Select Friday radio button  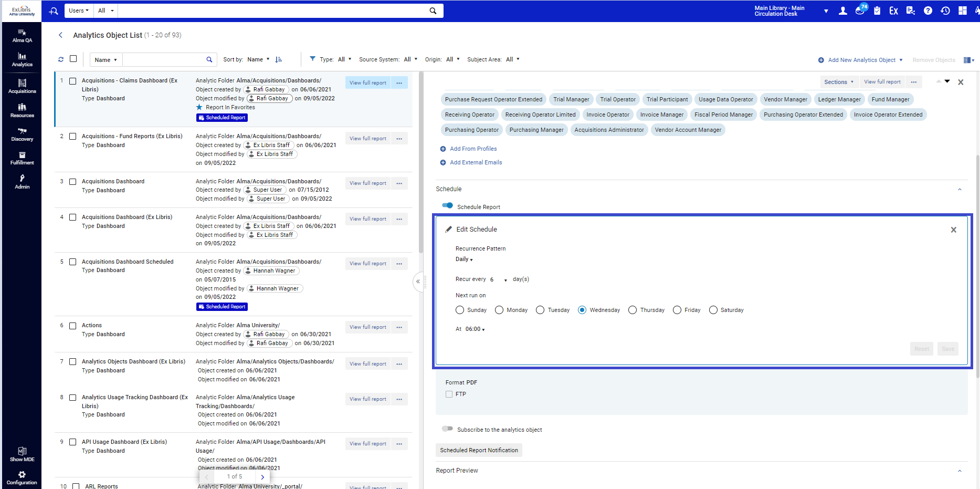pyautogui.click(x=677, y=310)
